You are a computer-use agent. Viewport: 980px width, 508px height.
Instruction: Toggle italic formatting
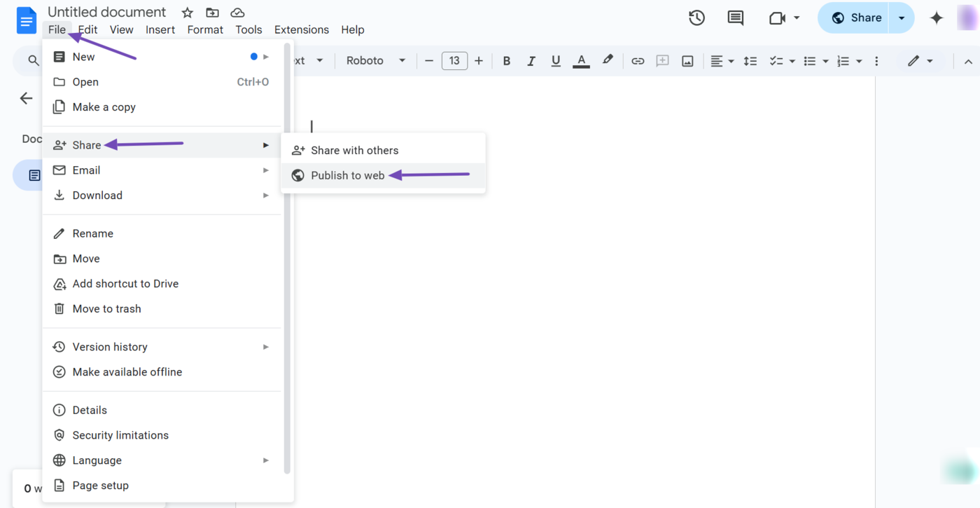531,61
